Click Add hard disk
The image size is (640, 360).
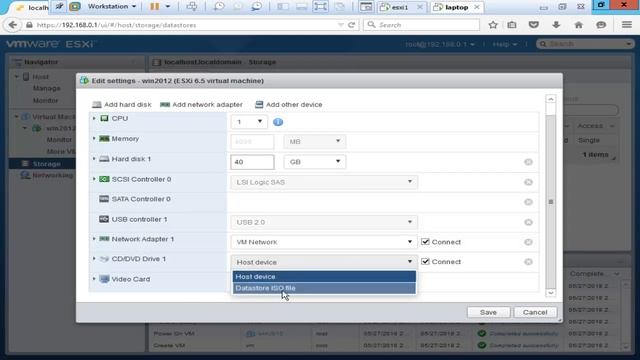coord(122,104)
